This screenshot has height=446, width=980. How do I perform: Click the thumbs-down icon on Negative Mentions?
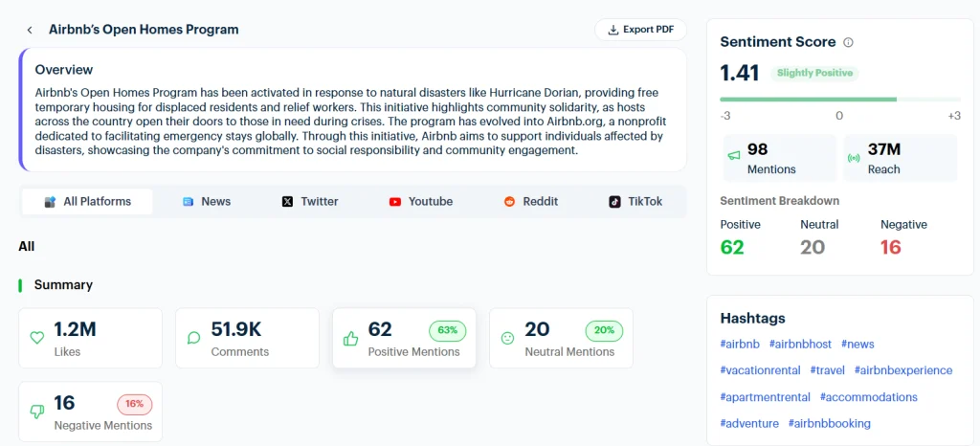pos(37,412)
